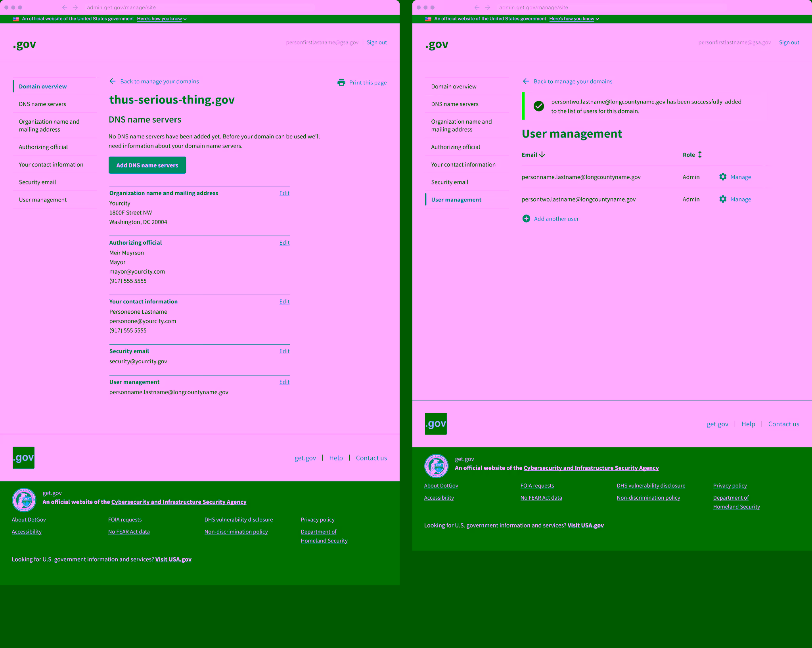Open Visit USA.gov link in right footer

tap(585, 525)
